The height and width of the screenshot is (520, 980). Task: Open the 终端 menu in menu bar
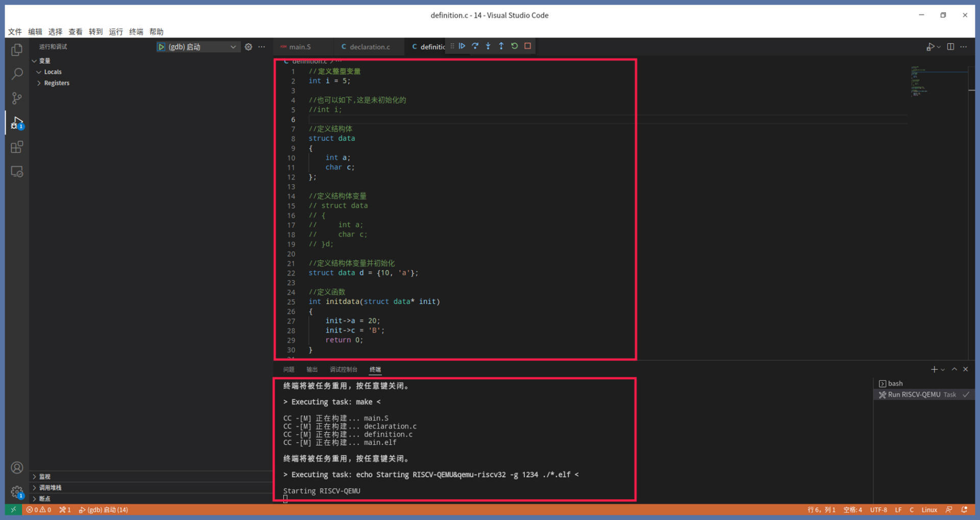[x=136, y=32]
